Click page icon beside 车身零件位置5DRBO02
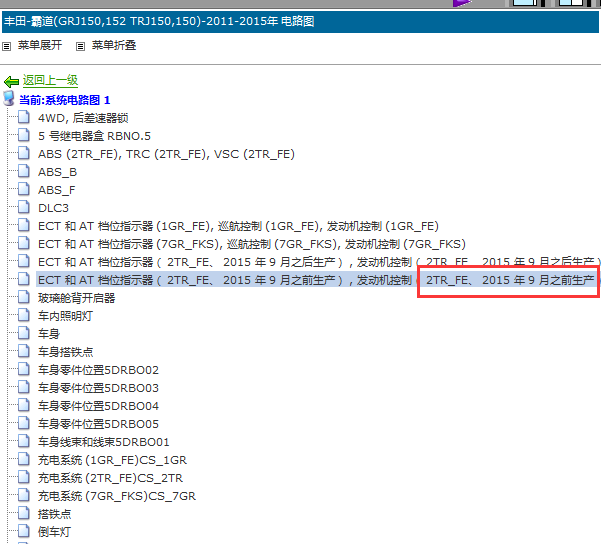Screen dimensions: 601x544 (24, 369)
